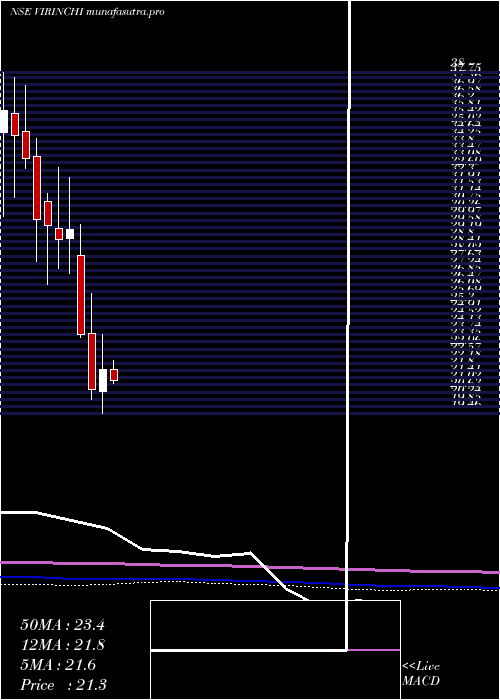The height and width of the screenshot is (700, 500).
Task: Click the 50MA : 23.4 reading
Action: (x=62, y=625)
